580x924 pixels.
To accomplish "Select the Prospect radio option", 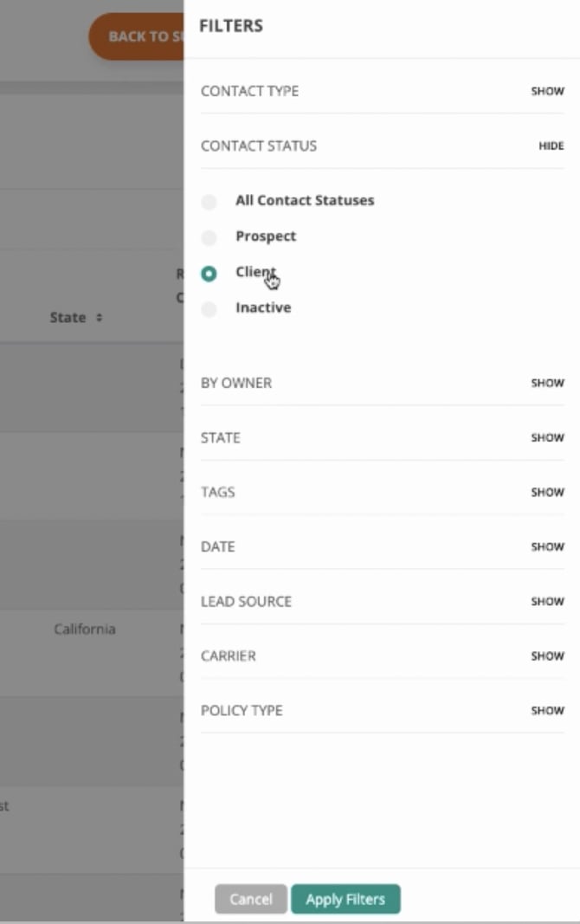I will click(x=209, y=237).
